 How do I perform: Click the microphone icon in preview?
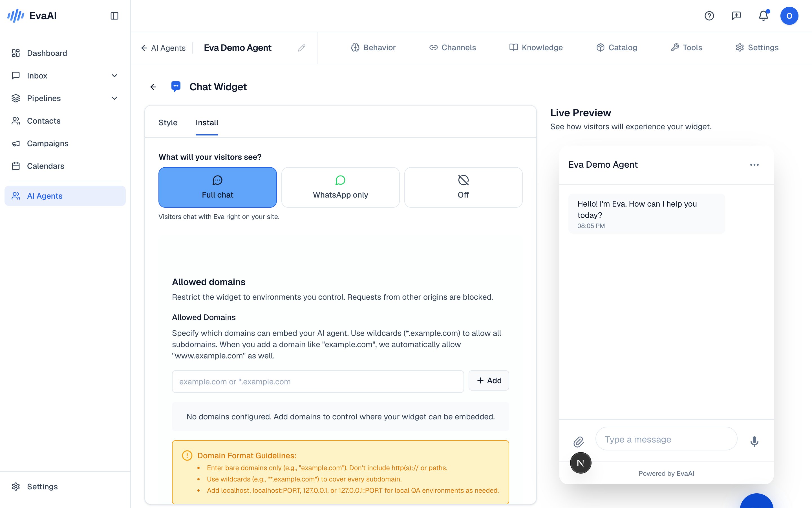click(x=754, y=441)
